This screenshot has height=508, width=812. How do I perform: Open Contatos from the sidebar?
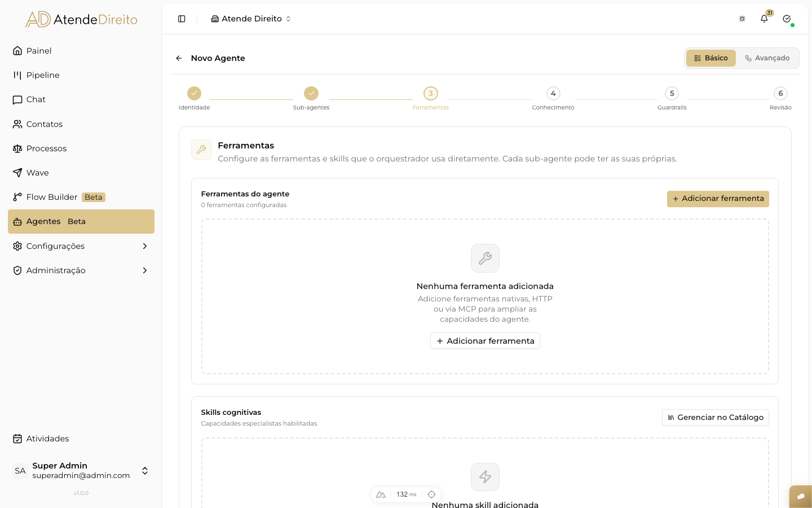tap(81, 124)
